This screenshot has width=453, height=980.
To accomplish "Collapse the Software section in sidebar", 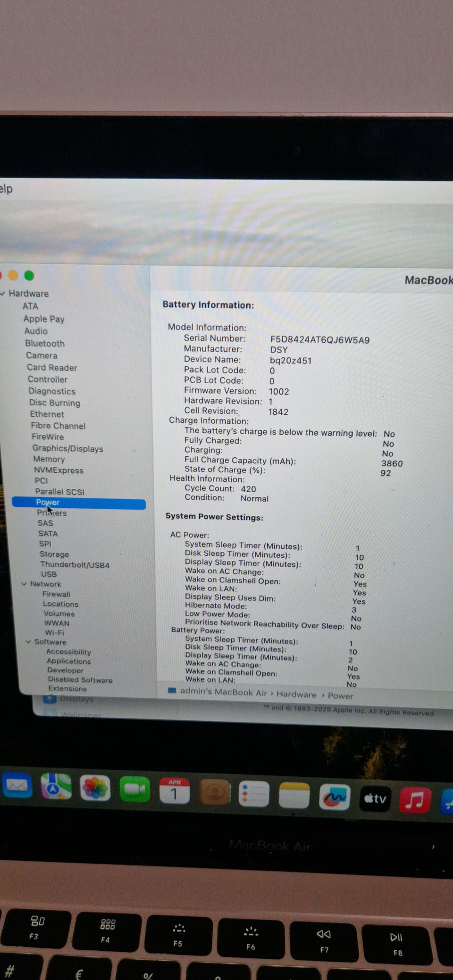I will point(28,642).
